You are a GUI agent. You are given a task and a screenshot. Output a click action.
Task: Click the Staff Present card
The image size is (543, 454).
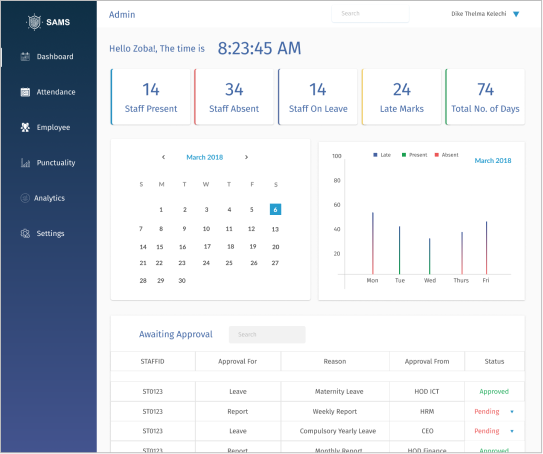pyautogui.click(x=151, y=97)
